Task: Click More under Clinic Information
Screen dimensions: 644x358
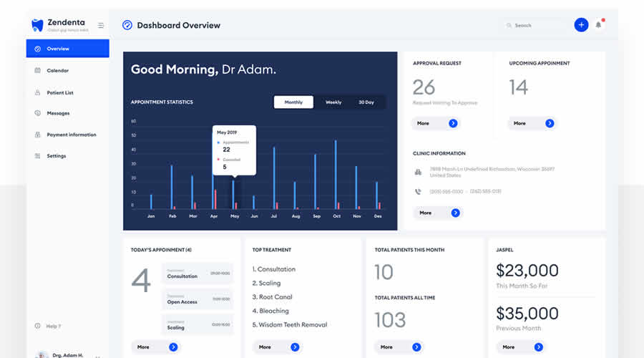Action: coord(438,213)
